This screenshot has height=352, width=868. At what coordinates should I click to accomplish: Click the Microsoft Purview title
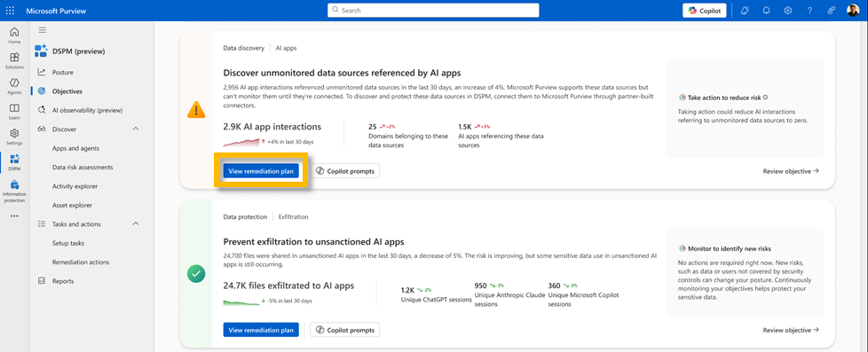[57, 11]
